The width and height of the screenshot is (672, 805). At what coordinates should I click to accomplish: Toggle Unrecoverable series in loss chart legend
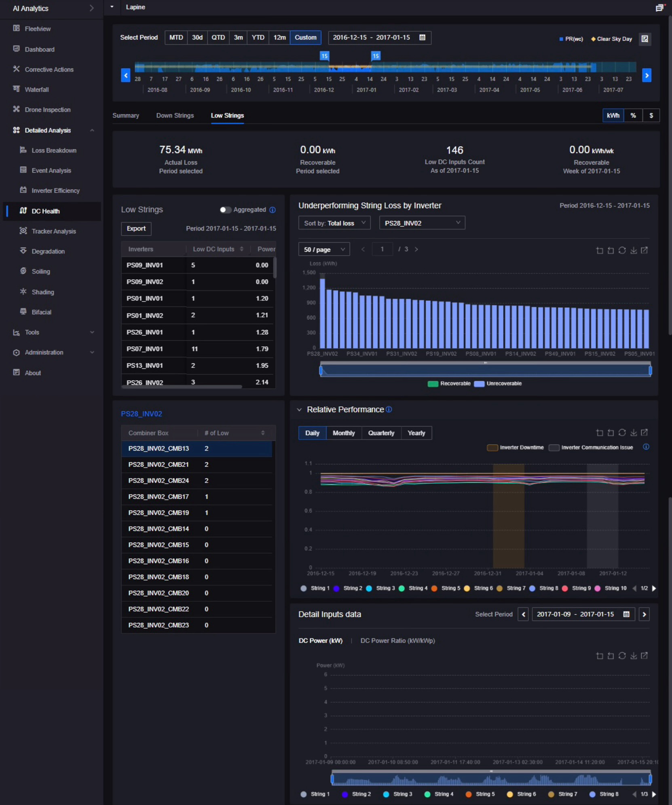(x=498, y=384)
